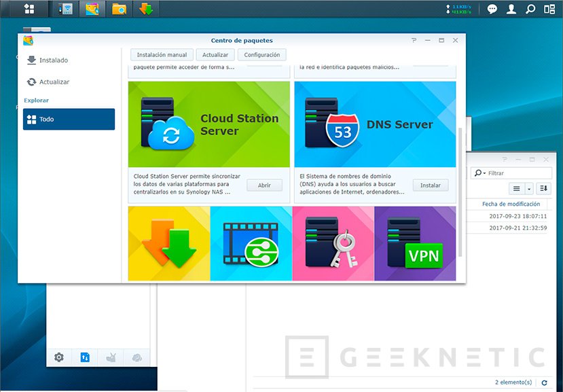Image resolution: width=563 pixels, height=392 pixels.
Task: Open the user account options icon
Action: point(511,9)
